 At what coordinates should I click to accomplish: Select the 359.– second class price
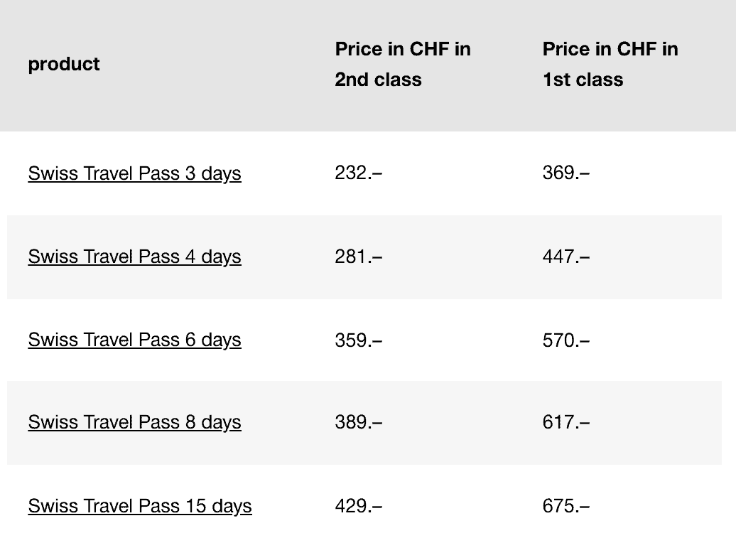pyautogui.click(x=359, y=340)
